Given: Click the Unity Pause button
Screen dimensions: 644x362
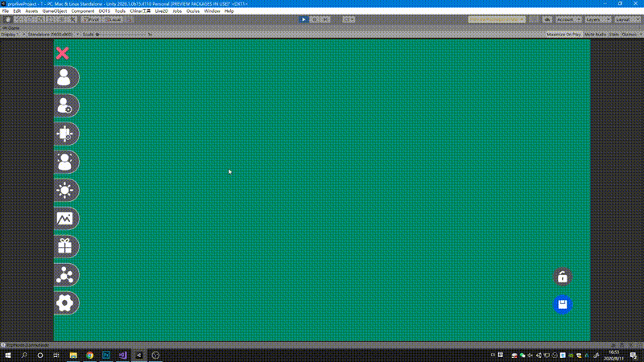Looking at the screenshot, I should pos(315,19).
